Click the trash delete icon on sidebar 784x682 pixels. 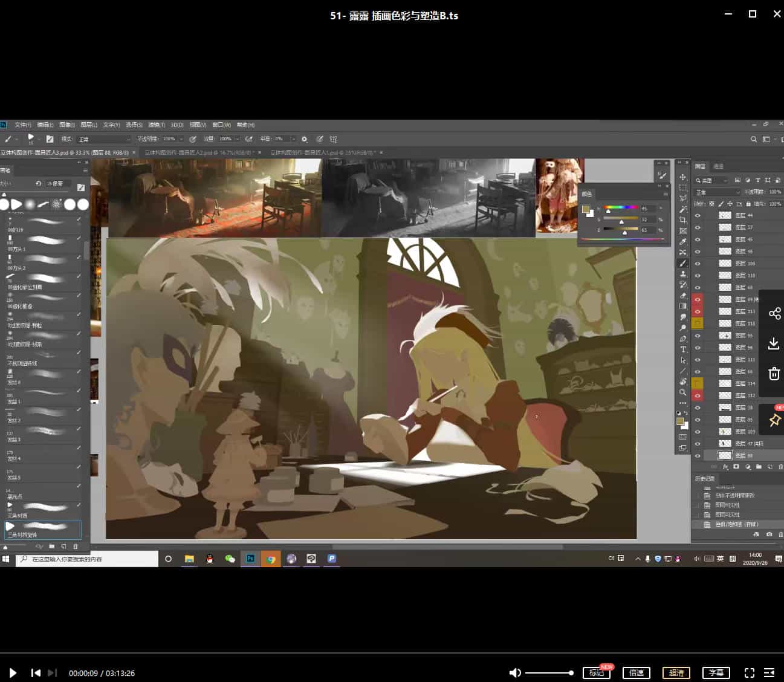coord(774,374)
